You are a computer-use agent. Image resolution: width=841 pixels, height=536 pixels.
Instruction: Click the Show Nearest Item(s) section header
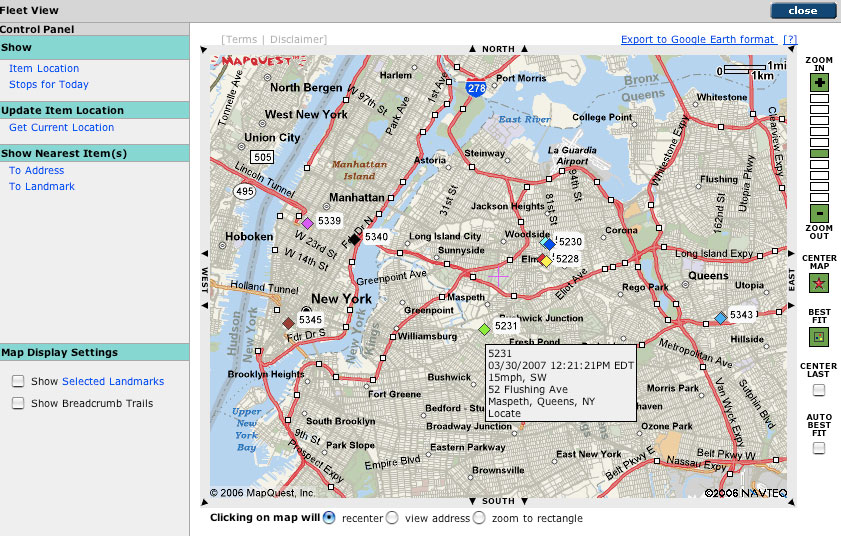tap(94, 153)
